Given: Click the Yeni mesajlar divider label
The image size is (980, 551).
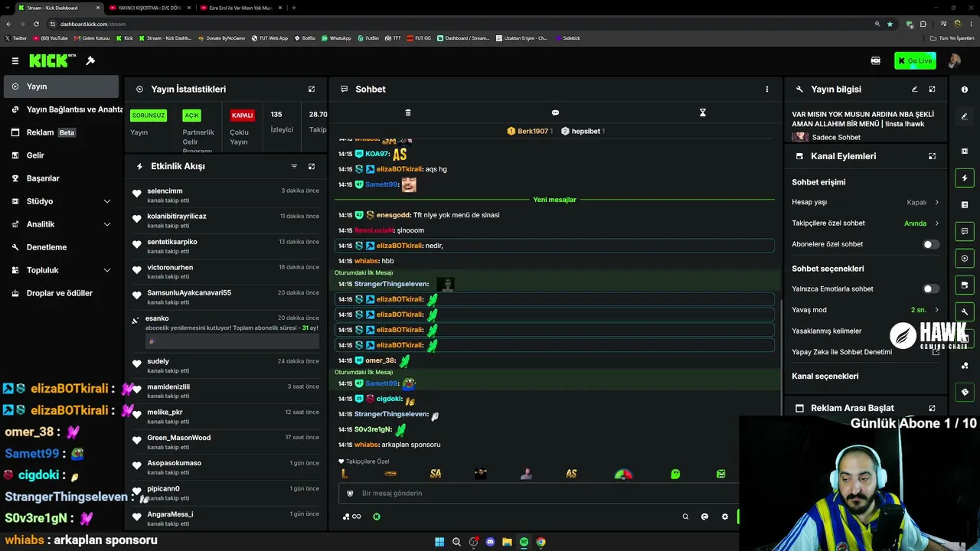Looking at the screenshot, I should [x=554, y=200].
